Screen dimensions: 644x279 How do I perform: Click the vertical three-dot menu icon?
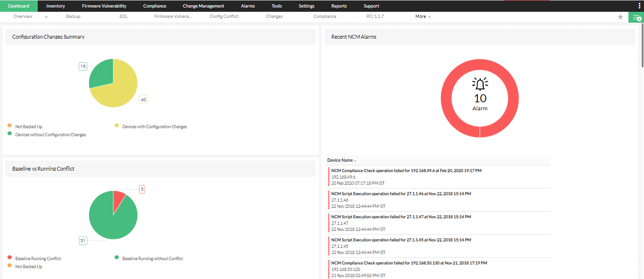(x=639, y=5)
